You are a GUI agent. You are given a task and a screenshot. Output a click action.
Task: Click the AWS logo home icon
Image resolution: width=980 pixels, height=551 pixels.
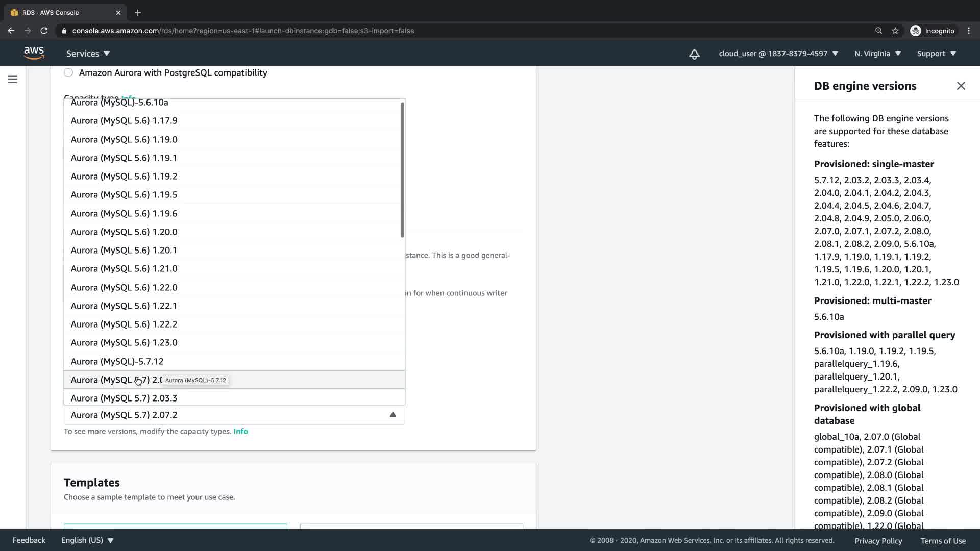pos(34,53)
